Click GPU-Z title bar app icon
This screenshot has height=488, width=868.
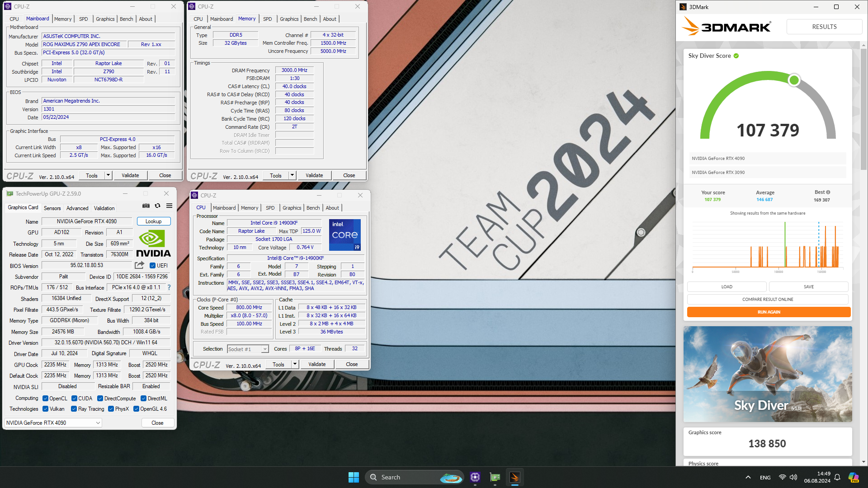(10, 193)
